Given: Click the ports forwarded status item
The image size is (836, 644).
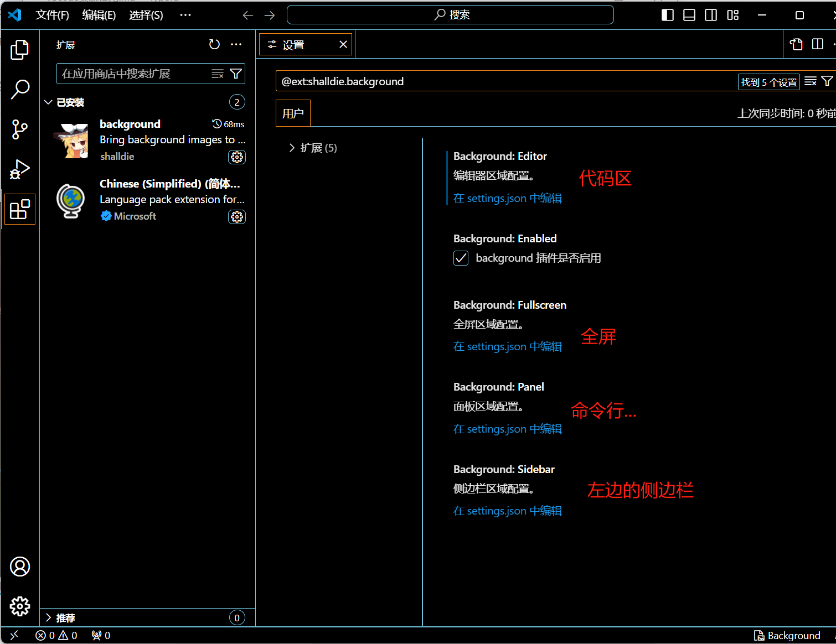Looking at the screenshot, I should click(101, 635).
